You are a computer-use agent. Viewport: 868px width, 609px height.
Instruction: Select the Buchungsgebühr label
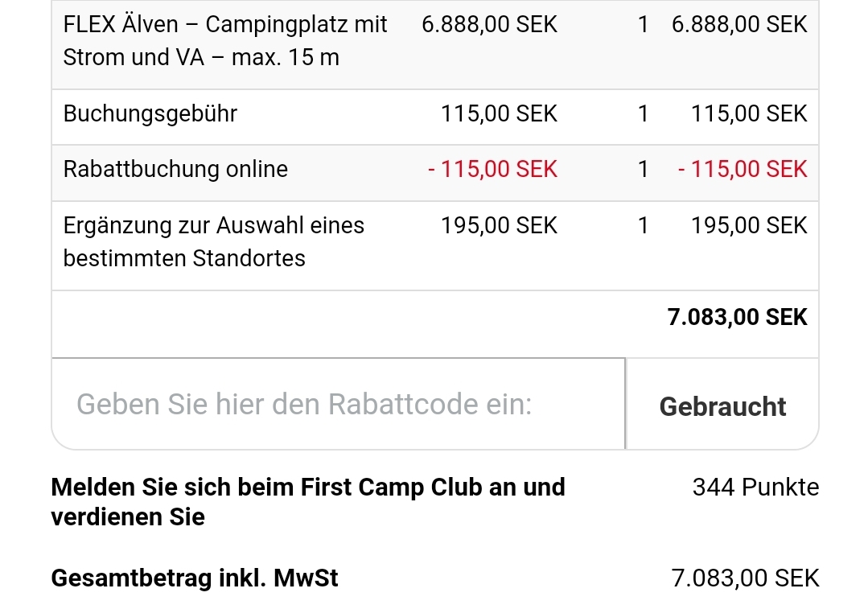pyautogui.click(x=150, y=114)
